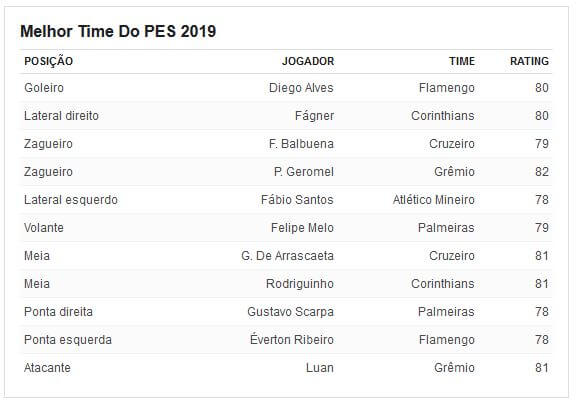
Task: Select Luan in the Atacante row
Action: [x=320, y=368]
